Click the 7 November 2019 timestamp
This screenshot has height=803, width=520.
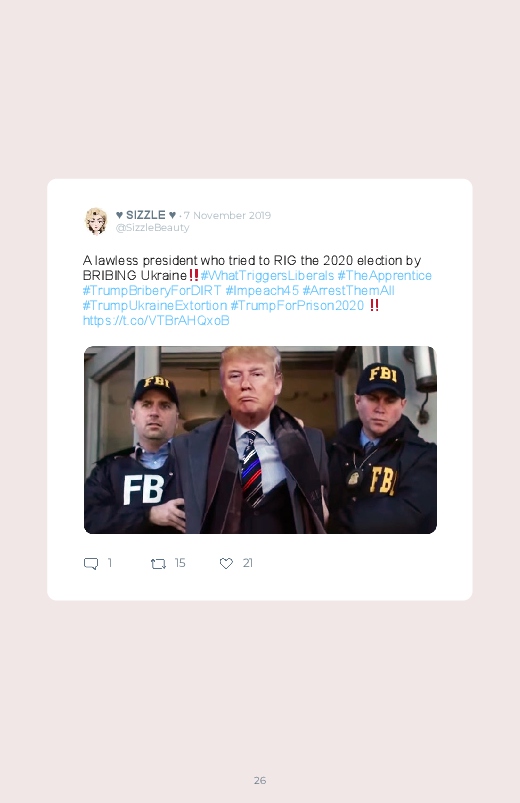pyautogui.click(x=227, y=216)
